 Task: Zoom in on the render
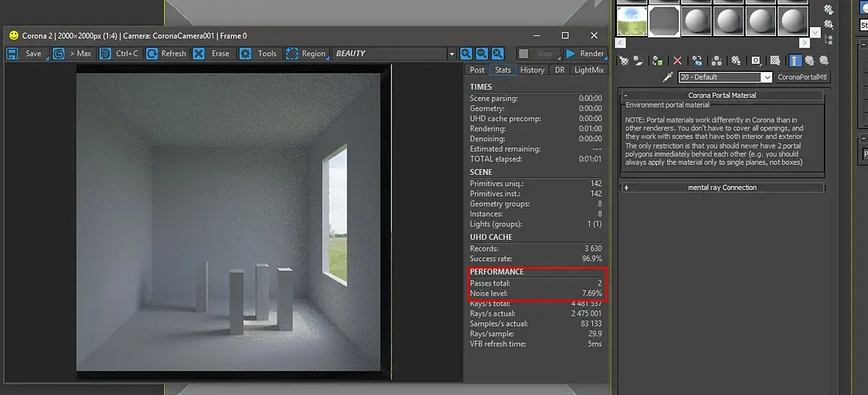(x=466, y=54)
